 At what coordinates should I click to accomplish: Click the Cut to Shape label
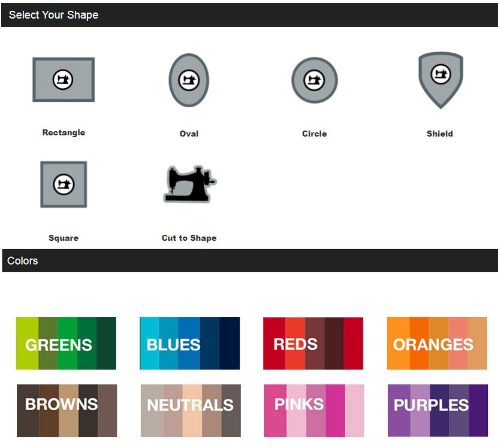189,238
